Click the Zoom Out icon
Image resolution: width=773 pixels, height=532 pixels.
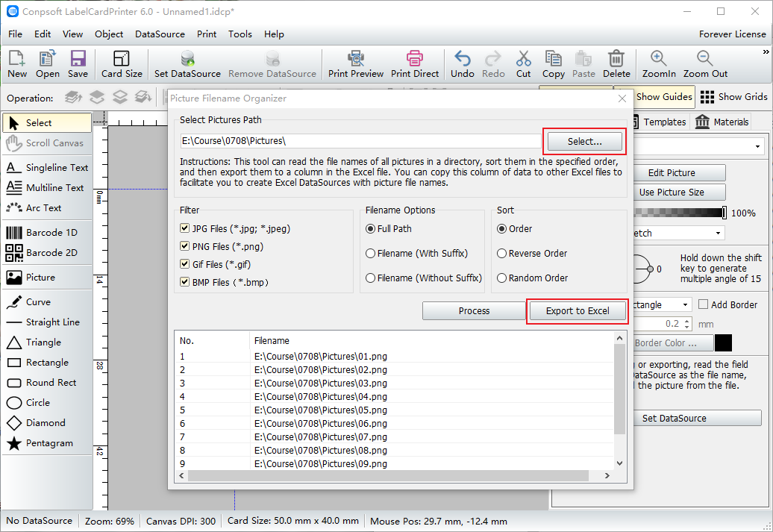705,64
